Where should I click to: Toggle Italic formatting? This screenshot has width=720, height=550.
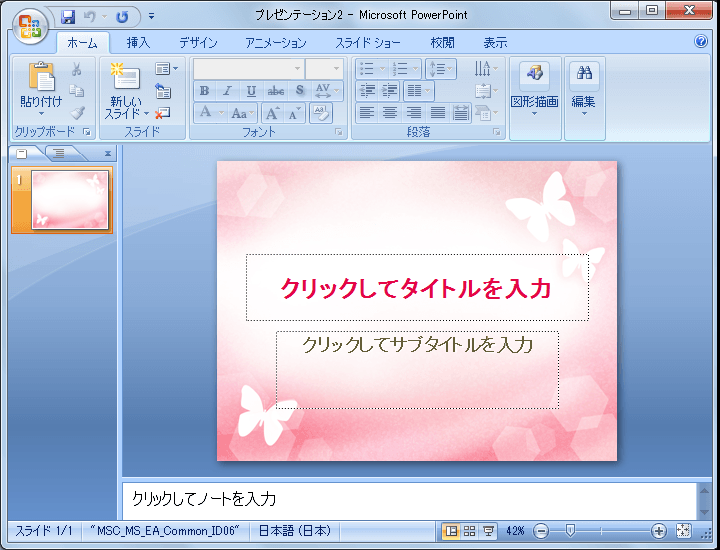(x=228, y=91)
